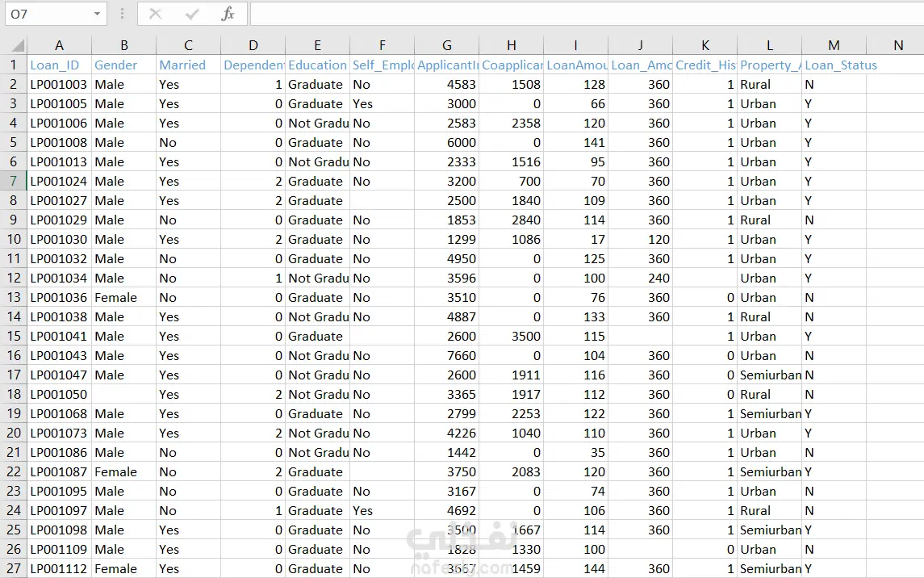Click applicant income value 4583

447,84
